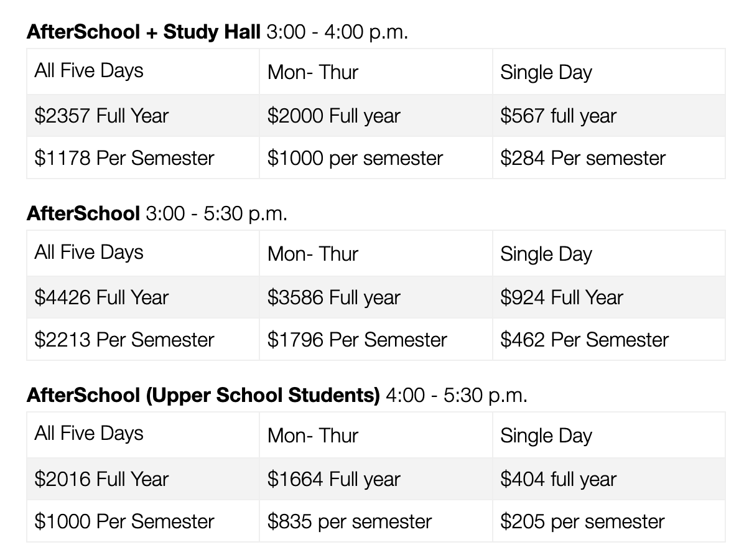Click the $462 Per Semester cell
This screenshot has height=560, width=744.
coord(609,339)
